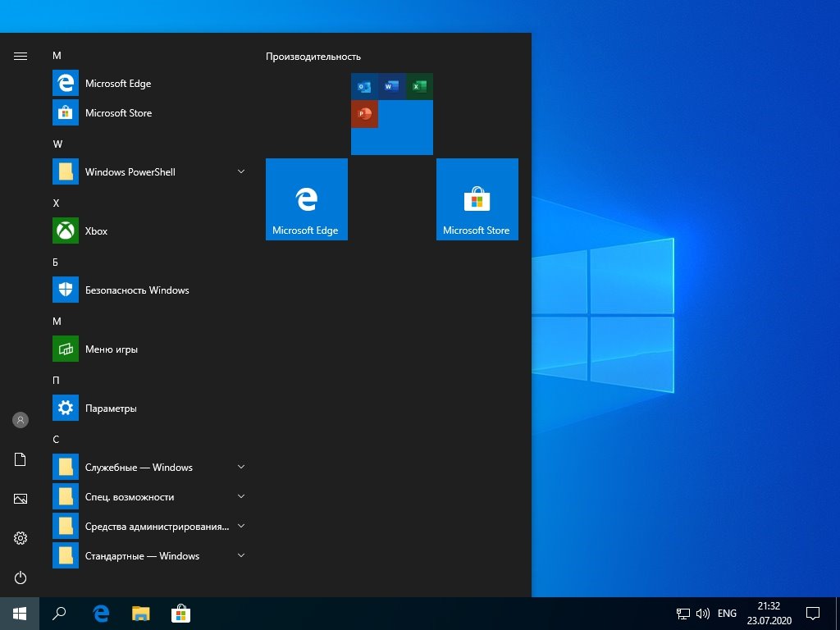Open the Microsoft Edge start tile
840x630 pixels.
tap(307, 199)
